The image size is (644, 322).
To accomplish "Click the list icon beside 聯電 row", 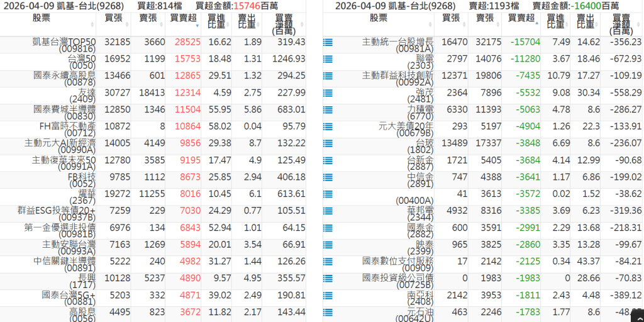I will point(328,59).
